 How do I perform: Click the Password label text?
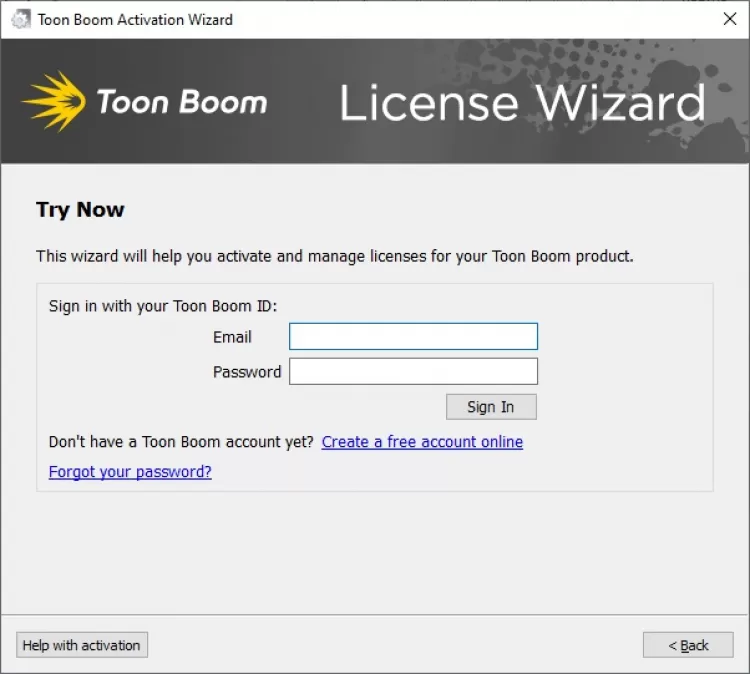[247, 372]
